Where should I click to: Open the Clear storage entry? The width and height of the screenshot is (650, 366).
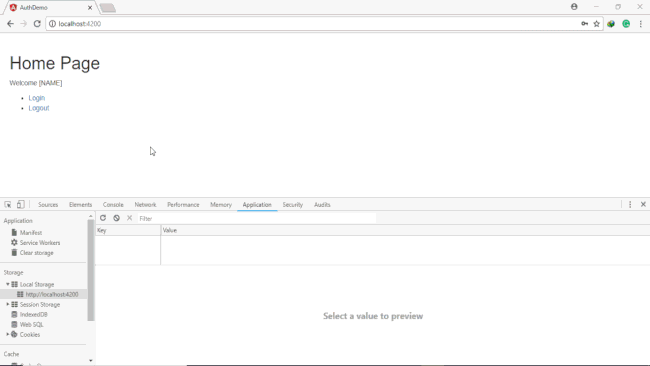pyautogui.click(x=36, y=252)
